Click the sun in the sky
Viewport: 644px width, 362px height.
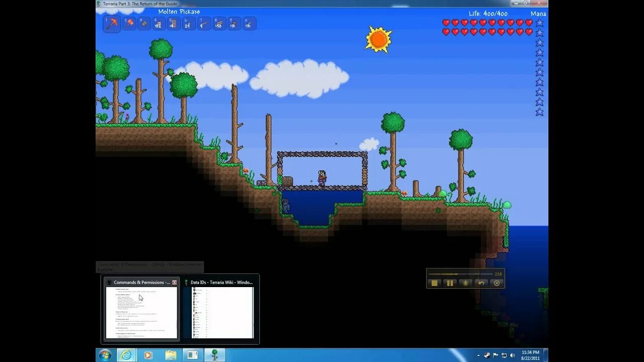tap(378, 39)
